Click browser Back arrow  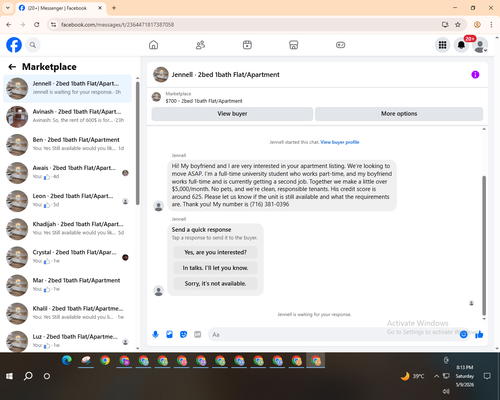tap(9, 25)
